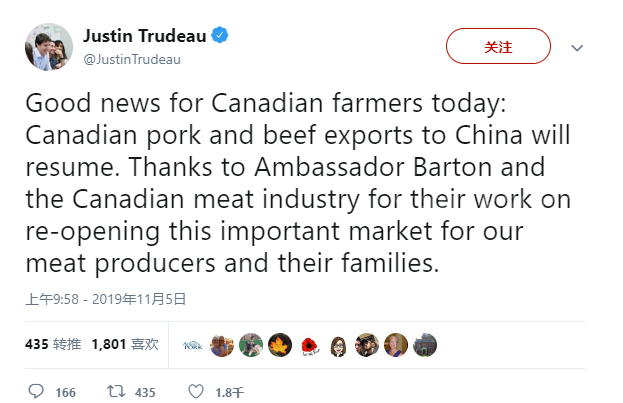Viewport: 623px width, 403px height.
Task: Click the reply speech bubble icon
Action: 36,391
